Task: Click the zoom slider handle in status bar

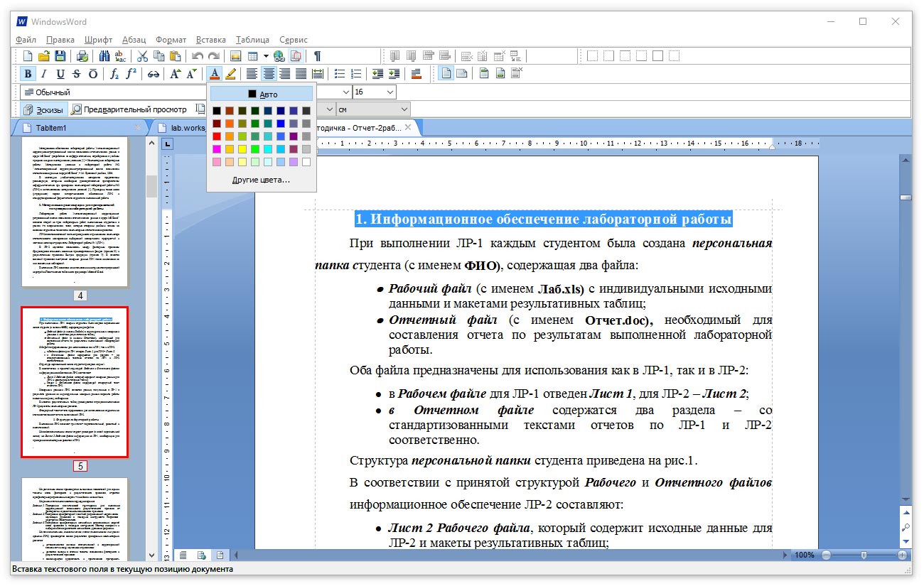Action: pyautogui.click(x=864, y=555)
